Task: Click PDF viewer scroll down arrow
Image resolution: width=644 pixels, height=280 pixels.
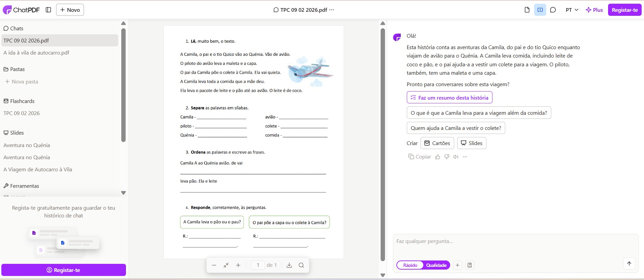Action: [383, 275]
